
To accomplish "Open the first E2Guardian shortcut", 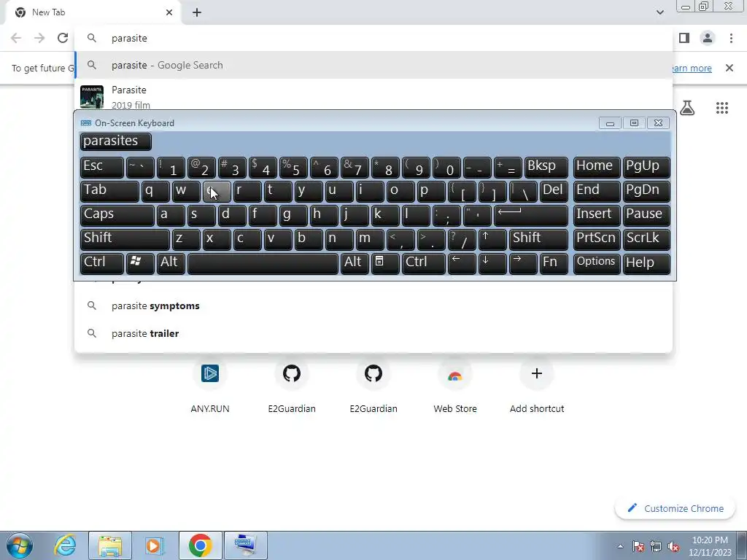I will 292,386.
